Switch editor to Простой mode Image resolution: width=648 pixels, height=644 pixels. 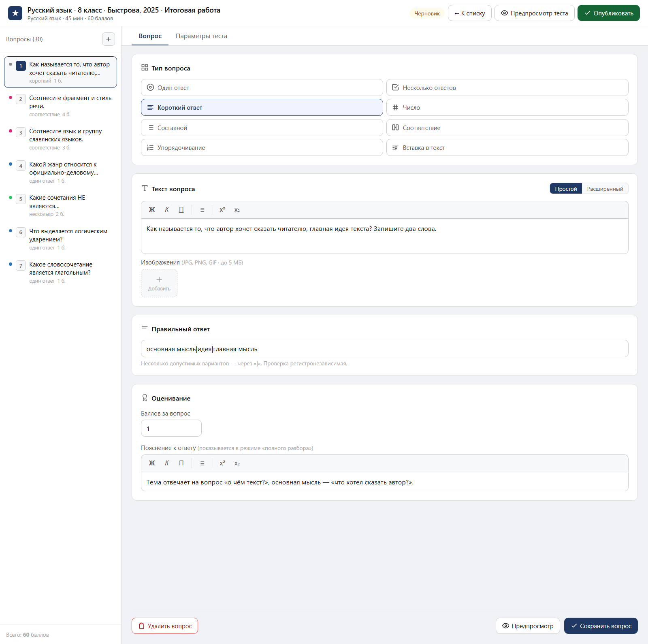pyautogui.click(x=566, y=189)
